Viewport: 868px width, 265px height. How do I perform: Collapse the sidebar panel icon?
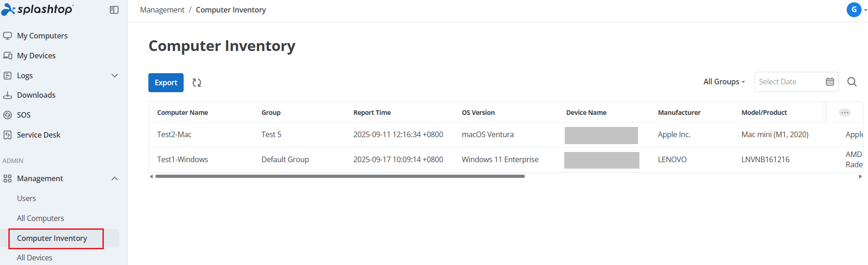(114, 10)
